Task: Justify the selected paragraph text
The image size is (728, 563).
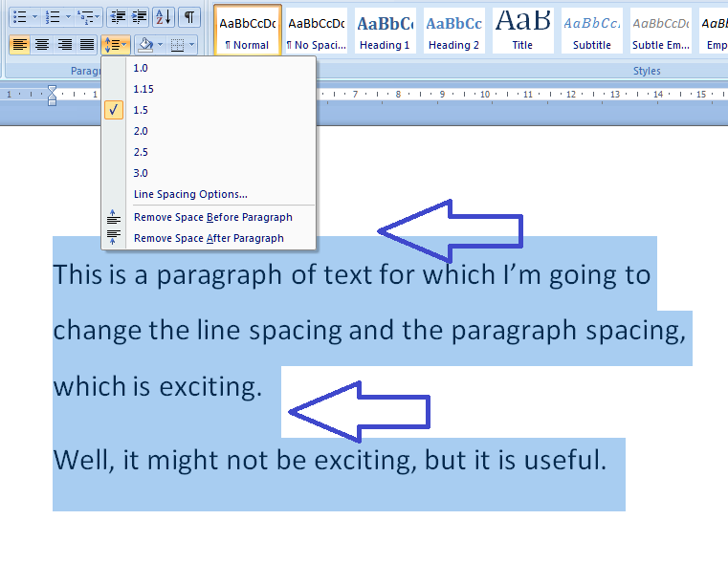Action: 86,44
